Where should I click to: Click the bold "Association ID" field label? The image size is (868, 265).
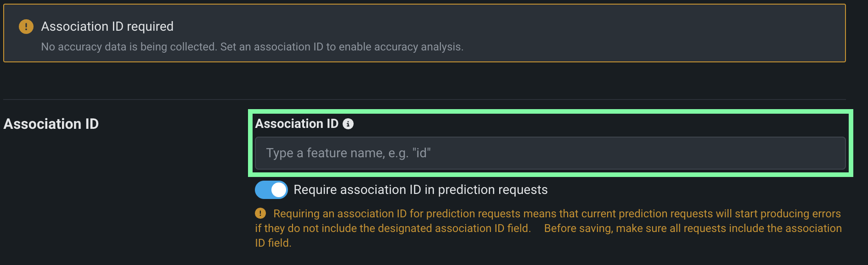tap(297, 124)
